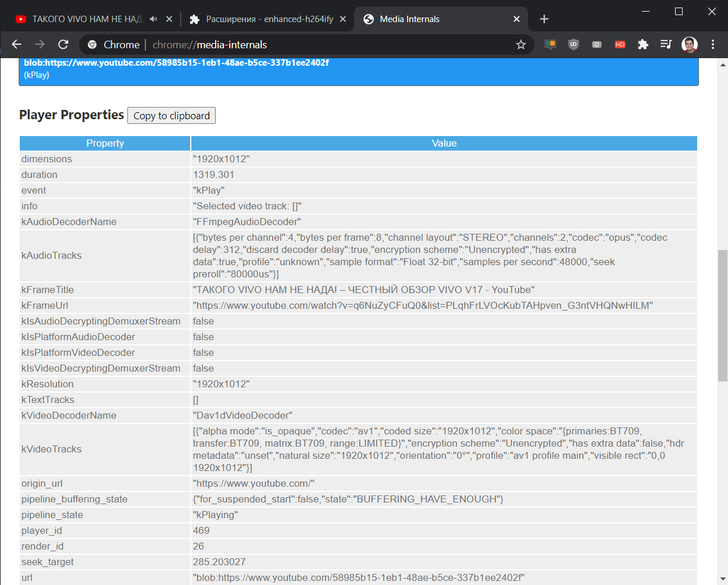Open the red HD extension icon
728x585 pixels.
point(620,44)
